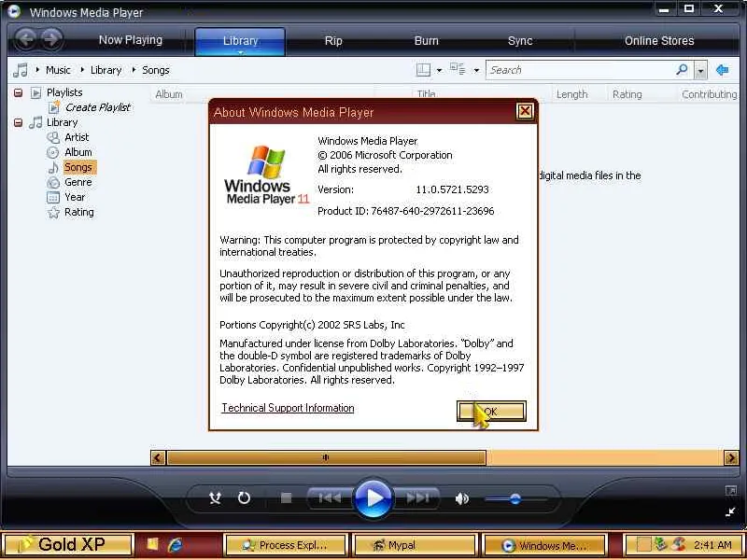
Task: Switch to the Rip tab
Action: pos(333,41)
